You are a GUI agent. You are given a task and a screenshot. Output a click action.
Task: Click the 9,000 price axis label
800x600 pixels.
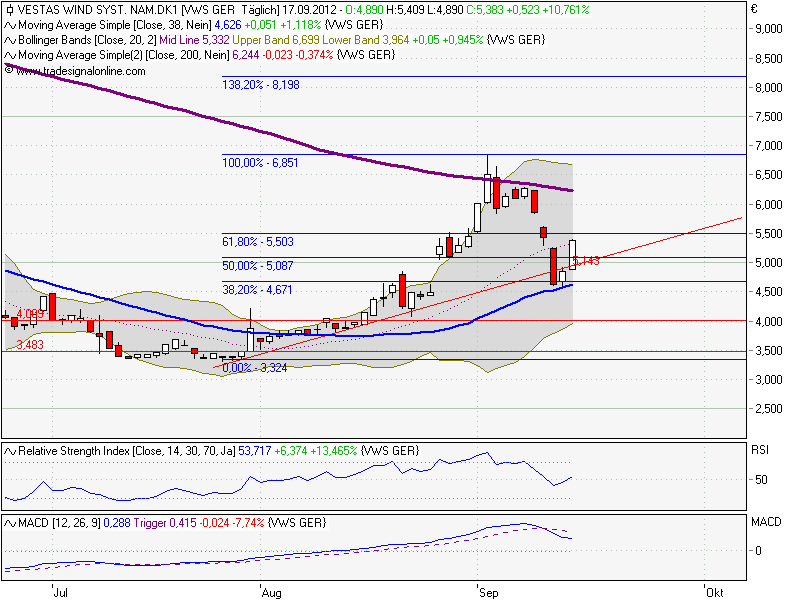(x=769, y=29)
